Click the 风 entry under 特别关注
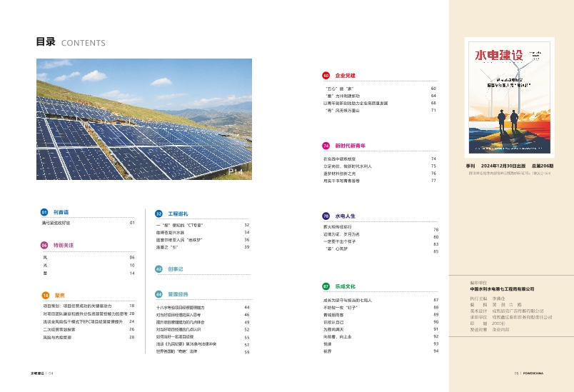Viewport: 574px width, 392px height. (x=45, y=258)
